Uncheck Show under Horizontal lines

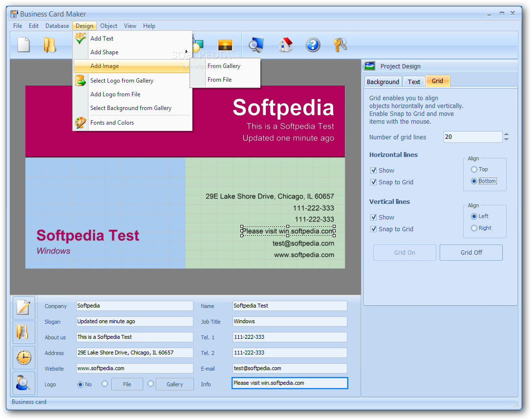(373, 171)
